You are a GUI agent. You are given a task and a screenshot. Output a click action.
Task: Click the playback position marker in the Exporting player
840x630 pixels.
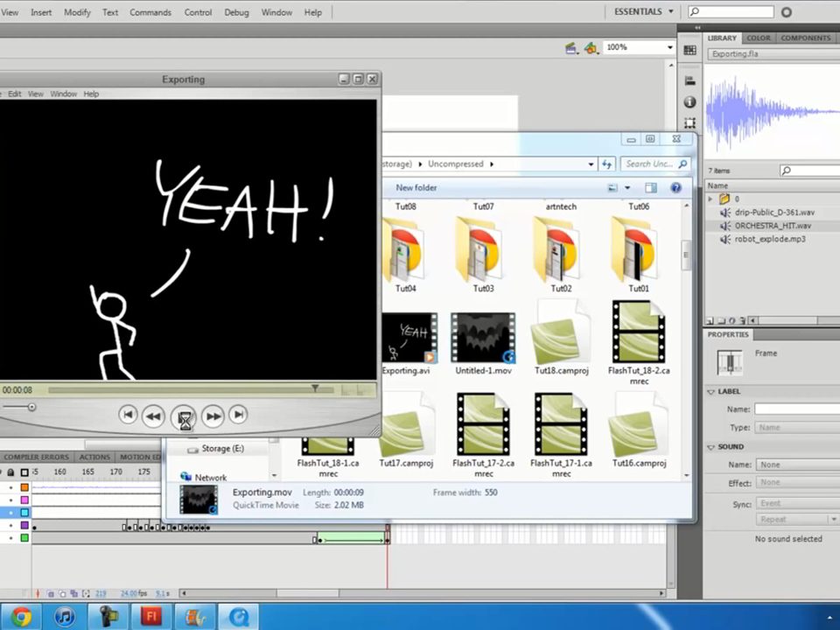click(x=315, y=388)
